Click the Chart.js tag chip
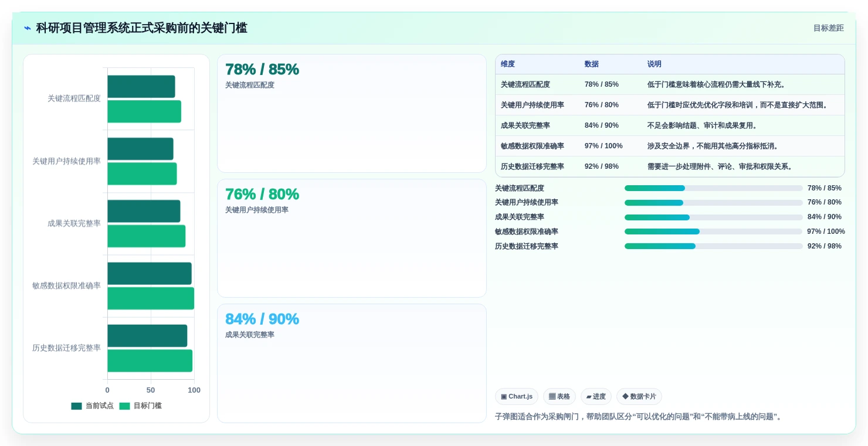The height and width of the screenshot is (446, 868). (x=517, y=397)
